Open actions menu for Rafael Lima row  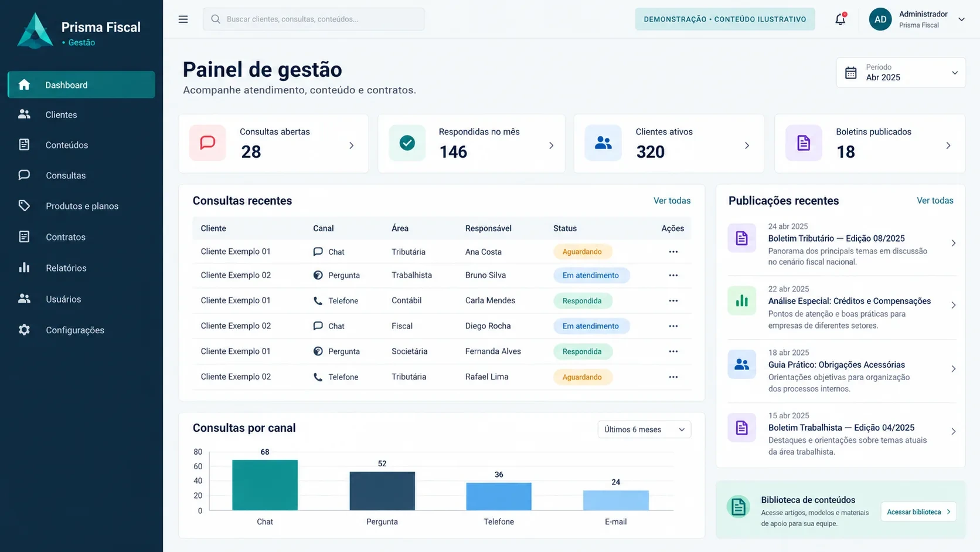click(x=673, y=377)
